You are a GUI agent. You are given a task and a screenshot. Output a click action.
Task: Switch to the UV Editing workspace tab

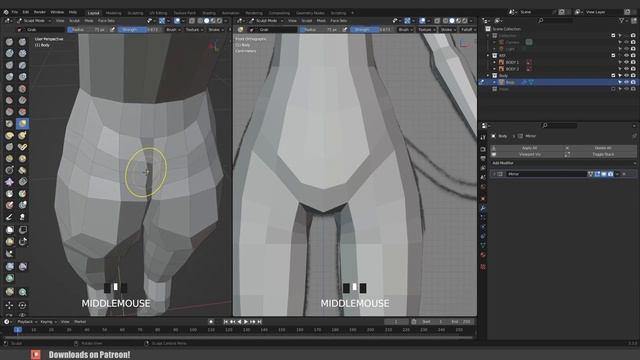(x=158, y=13)
